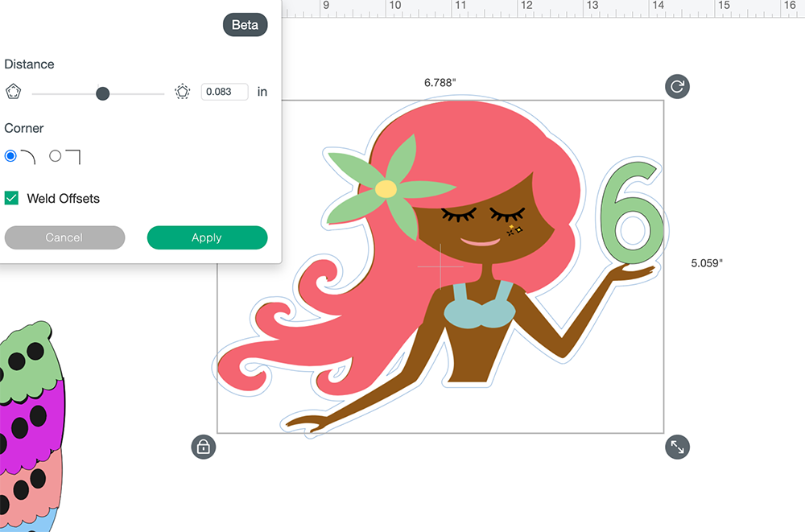Viewport: 805px width, 532px height.
Task: Click the rotate handle on the selection box
Action: point(678,86)
